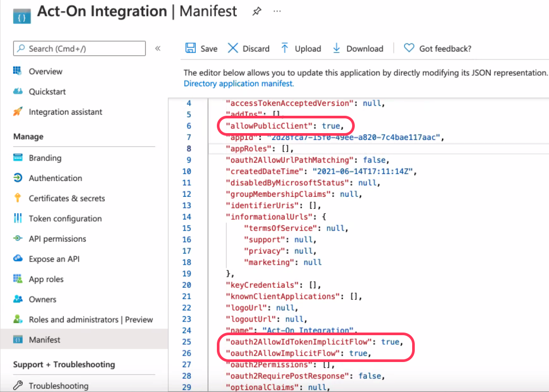Screen dimensions: 549x392
Task: Click the "identifierUris" key in editor
Action: [x=262, y=205]
